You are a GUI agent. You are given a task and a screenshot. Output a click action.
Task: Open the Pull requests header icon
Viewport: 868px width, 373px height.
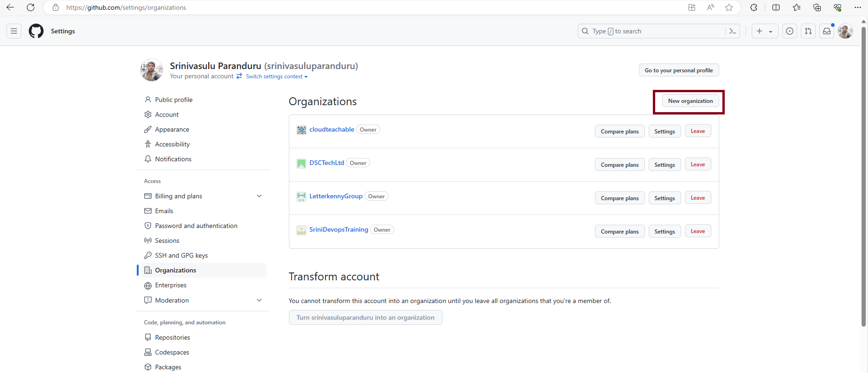click(x=808, y=31)
